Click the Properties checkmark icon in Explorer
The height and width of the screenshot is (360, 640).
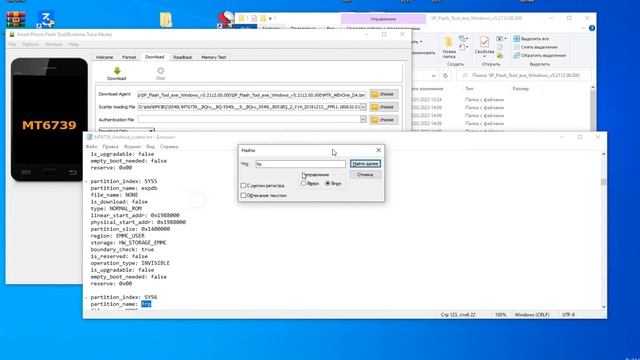click(x=484, y=42)
